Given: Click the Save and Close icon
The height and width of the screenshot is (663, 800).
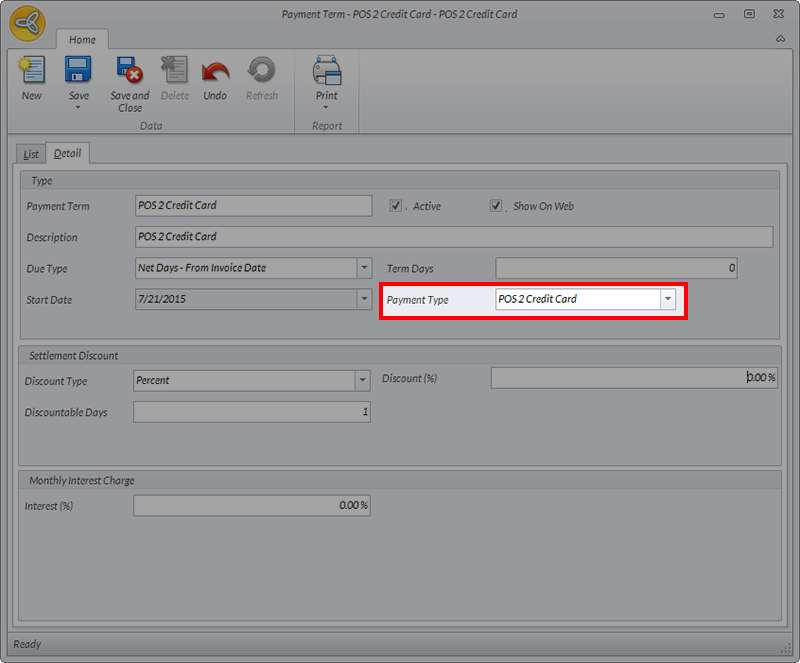Looking at the screenshot, I should click(130, 71).
